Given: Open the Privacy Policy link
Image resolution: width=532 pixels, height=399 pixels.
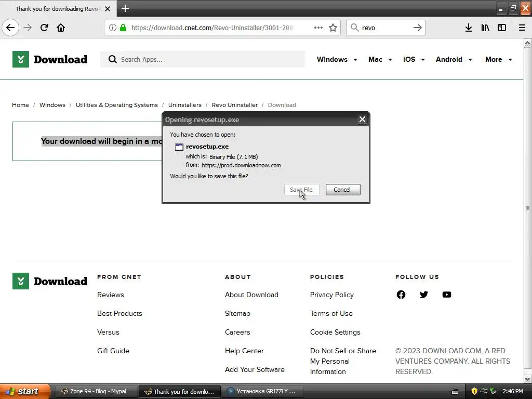Looking at the screenshot, I should [x=332, y=295].
